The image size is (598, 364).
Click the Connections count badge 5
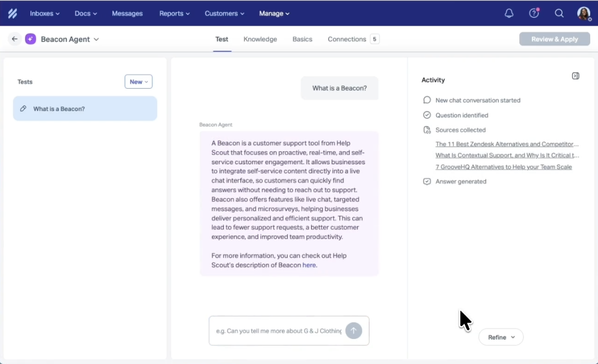point(375,39)
